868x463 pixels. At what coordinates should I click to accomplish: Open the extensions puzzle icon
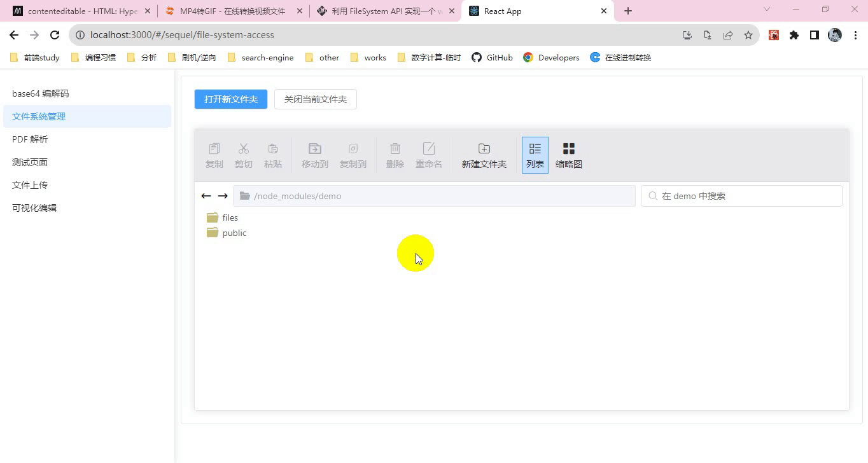[794, 36]
